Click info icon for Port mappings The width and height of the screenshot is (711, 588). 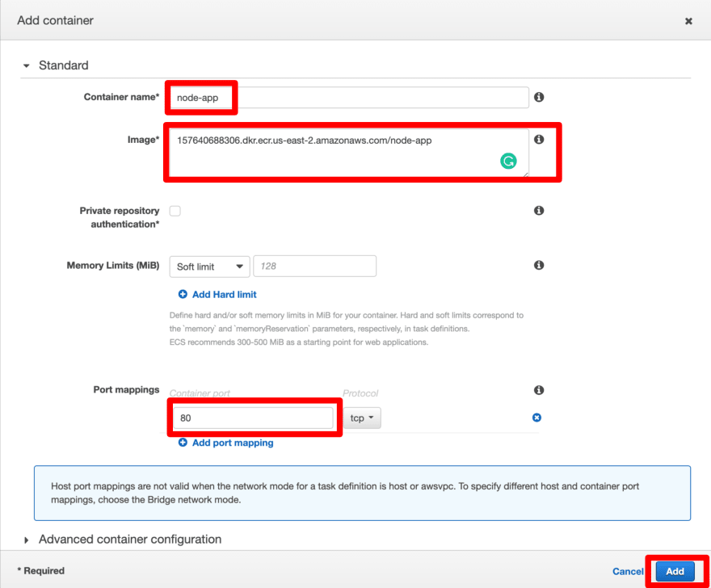tap(539, 390)
